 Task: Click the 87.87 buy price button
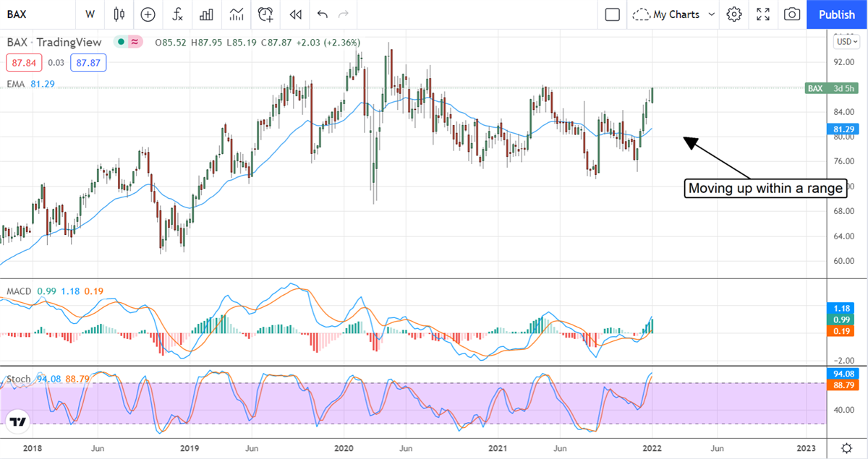point(88,63)
